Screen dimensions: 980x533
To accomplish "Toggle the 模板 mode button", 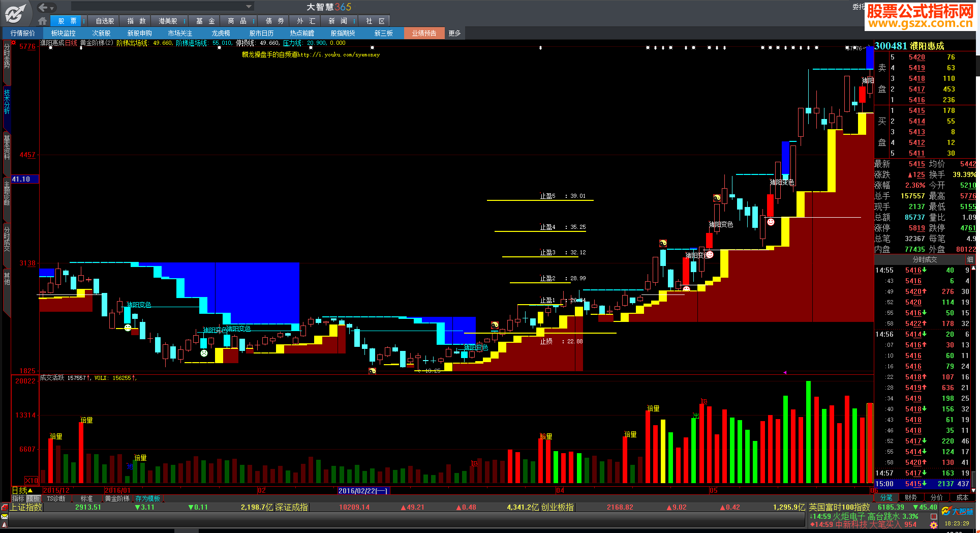I will click(x=33, y=498).
